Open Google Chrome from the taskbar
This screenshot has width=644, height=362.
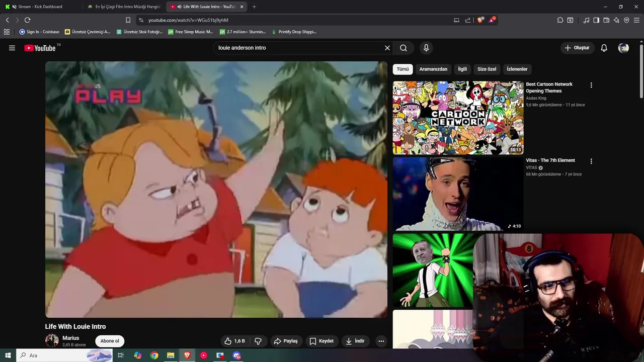154,355
